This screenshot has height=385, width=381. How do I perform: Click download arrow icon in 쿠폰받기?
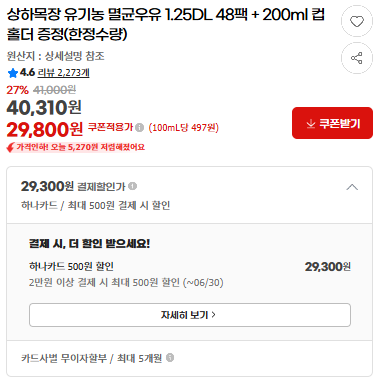coord(310,124)
